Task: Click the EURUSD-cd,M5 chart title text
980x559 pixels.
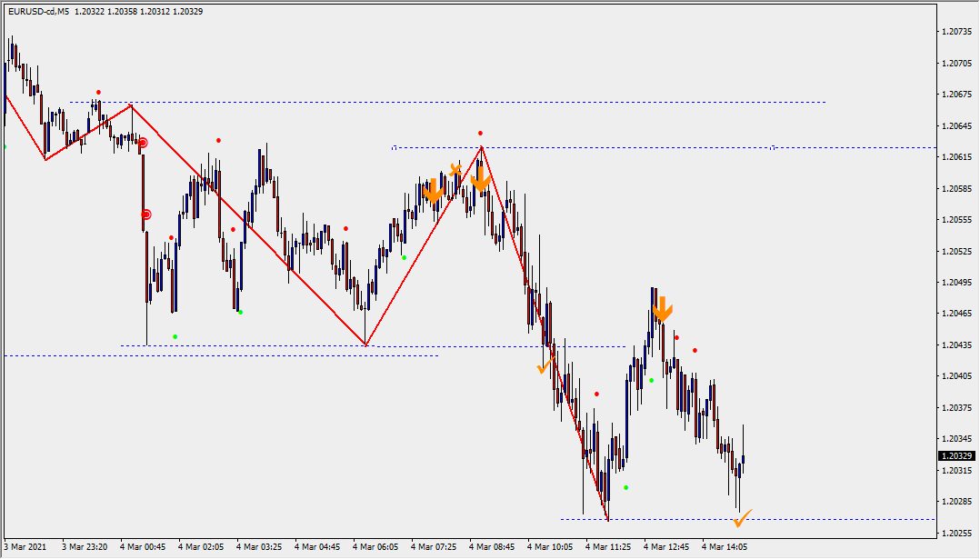Action: tap(37, 12)
